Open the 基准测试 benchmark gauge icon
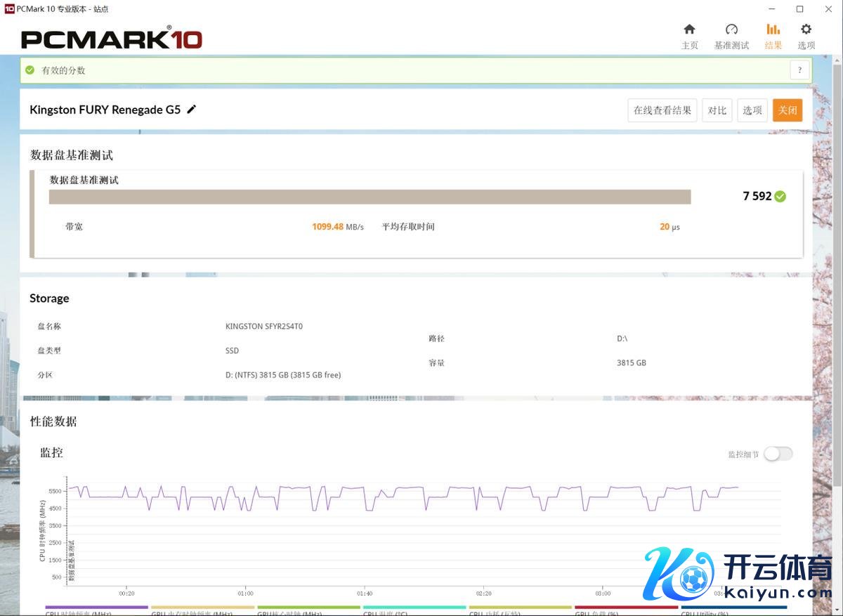 tap(731, 30)
